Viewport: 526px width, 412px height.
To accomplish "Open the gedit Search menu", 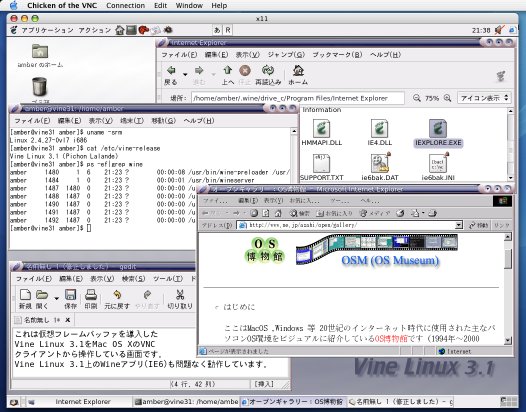I will pos(133,278).
